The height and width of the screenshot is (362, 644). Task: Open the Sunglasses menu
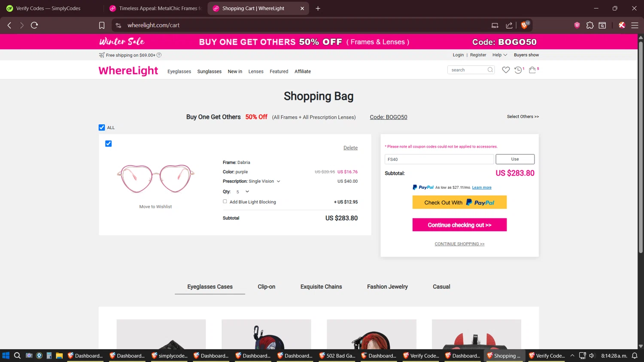pyautogui.click(x=210, y=72)
